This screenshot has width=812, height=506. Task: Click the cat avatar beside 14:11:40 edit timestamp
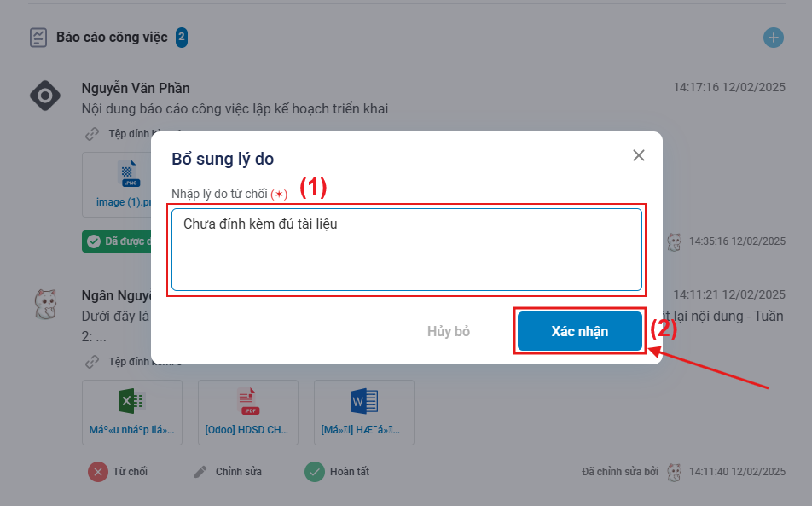(674, 472)
